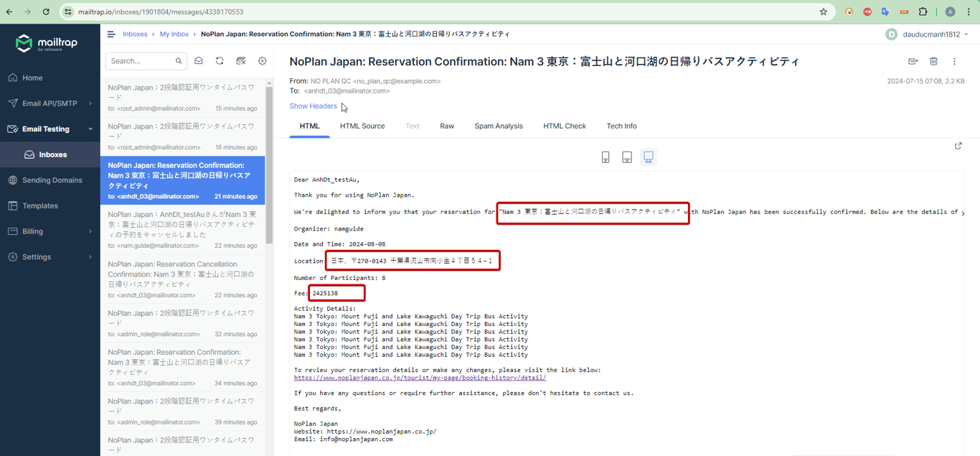Switch to the Raw tab

pos(447,126)
